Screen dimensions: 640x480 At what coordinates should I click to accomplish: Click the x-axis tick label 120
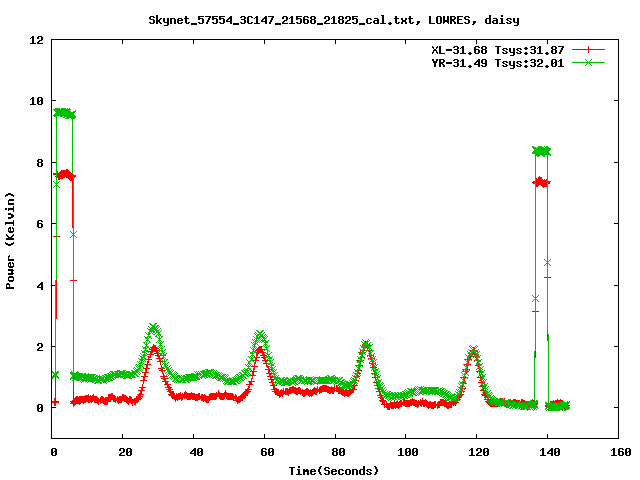pyautogui.click(x=479, y=452)
